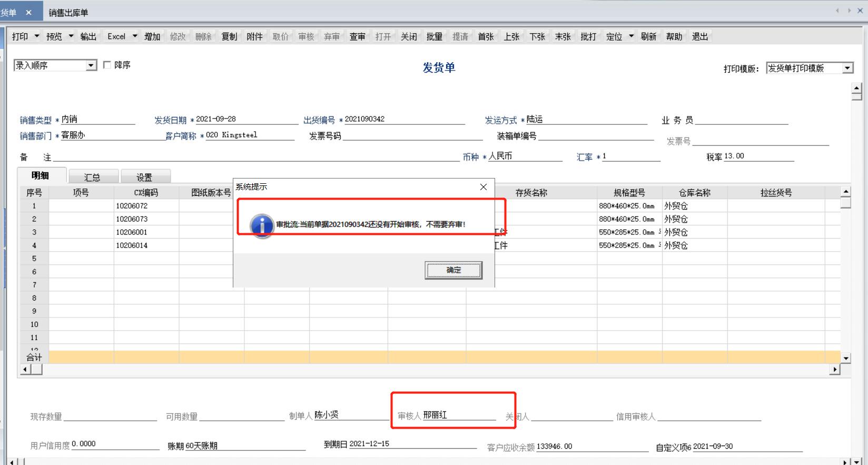Click the form's top-right scroll up arrow
868x465 pixels.
[857, 88]
